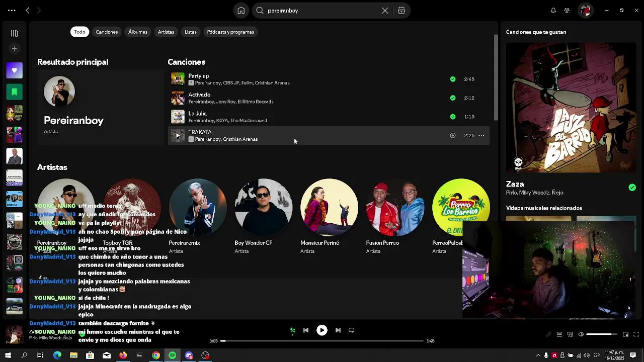This screenshot has height=362, width=644.
Task: Toggle saved checkmark for Zaza
Action: (x=632, y=188)
